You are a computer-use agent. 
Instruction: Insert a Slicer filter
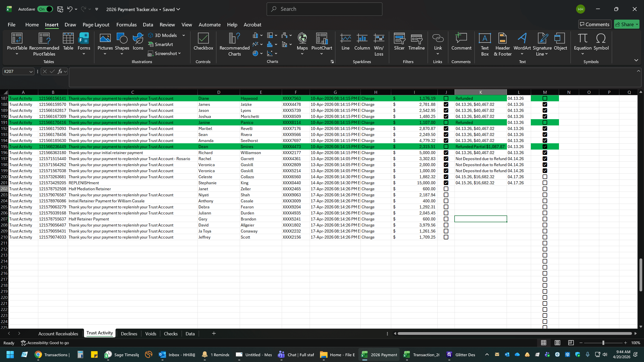click(399, 41)
